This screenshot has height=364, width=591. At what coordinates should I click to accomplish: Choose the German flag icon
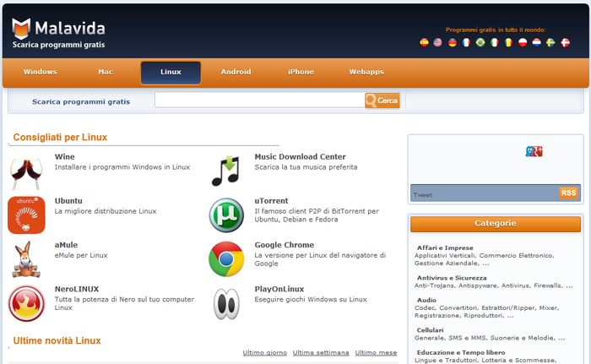pos(453,42)
